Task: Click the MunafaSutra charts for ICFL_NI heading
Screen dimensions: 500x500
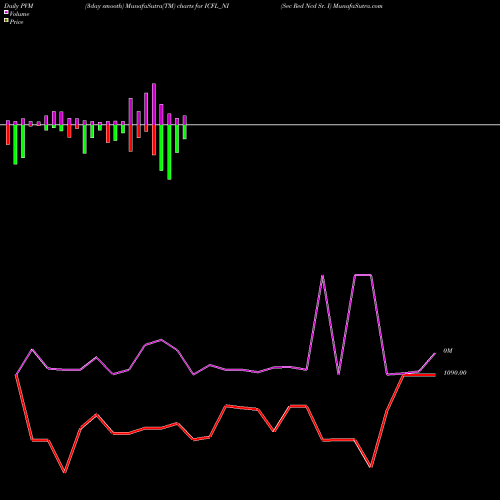Action: [x=157, y=6]
